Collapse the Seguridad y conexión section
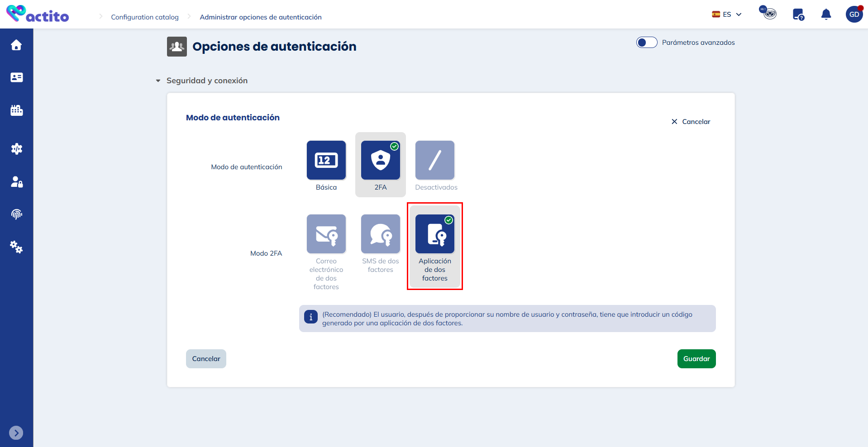The width and height of the screenshot is (868, 447). 158,81
